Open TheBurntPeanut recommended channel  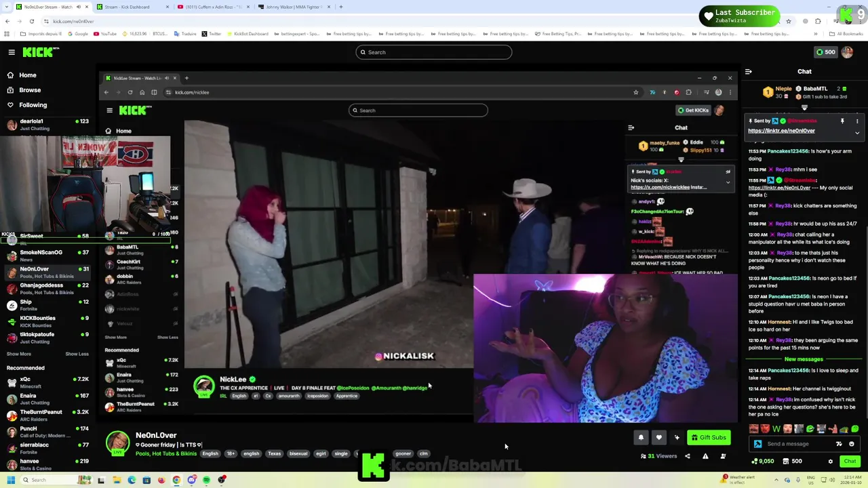click(46, 415)
